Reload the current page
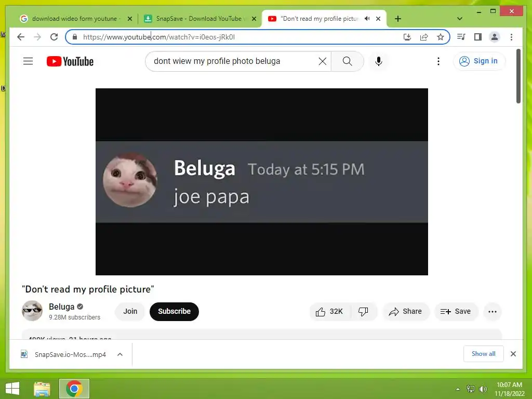532x399 pixels. click(x=54, y=37)
